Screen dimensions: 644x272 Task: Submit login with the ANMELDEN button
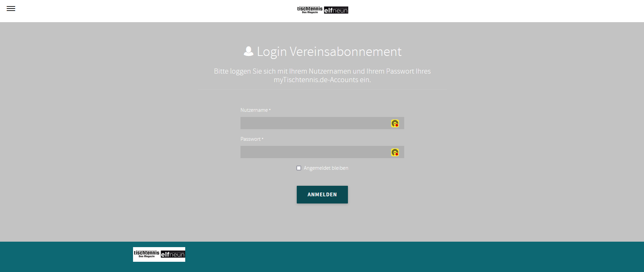pos(322,195)
